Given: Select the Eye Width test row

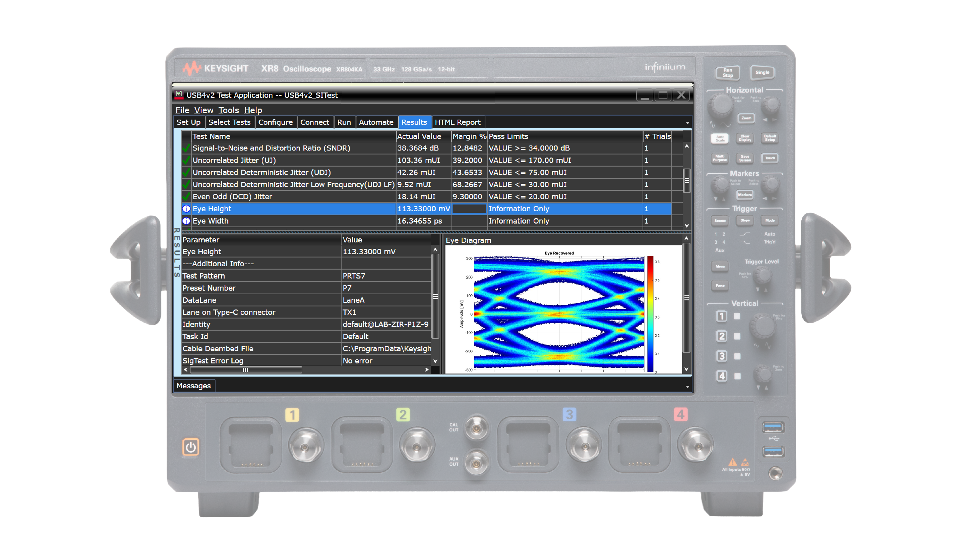Looking at the screenshot, I should click(426, 221).
